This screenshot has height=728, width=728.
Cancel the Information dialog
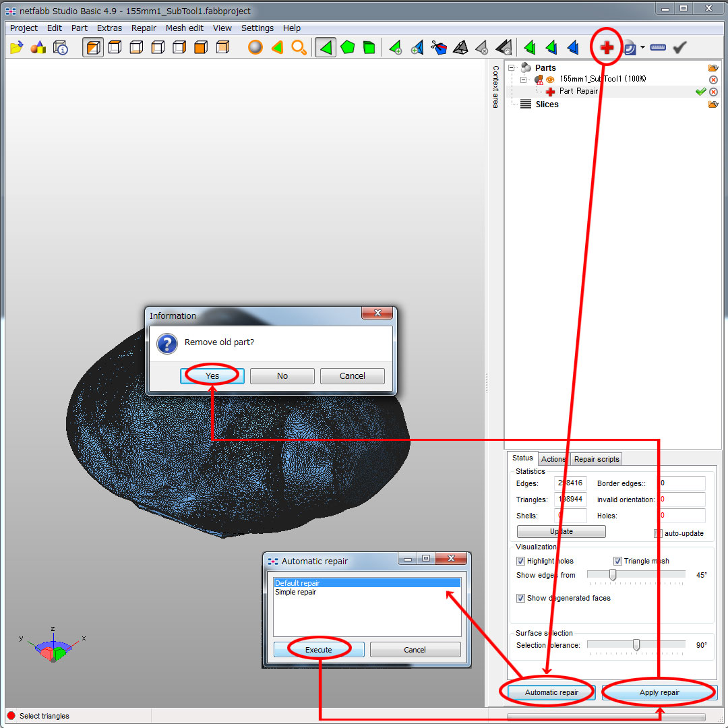352,376
